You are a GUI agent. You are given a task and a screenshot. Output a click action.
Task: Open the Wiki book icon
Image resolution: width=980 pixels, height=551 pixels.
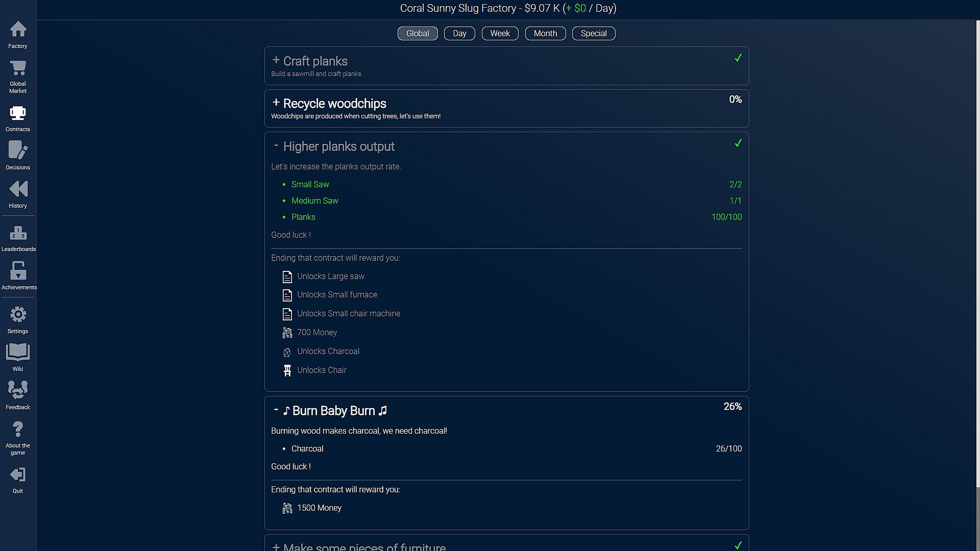click(x=18, y=352)
